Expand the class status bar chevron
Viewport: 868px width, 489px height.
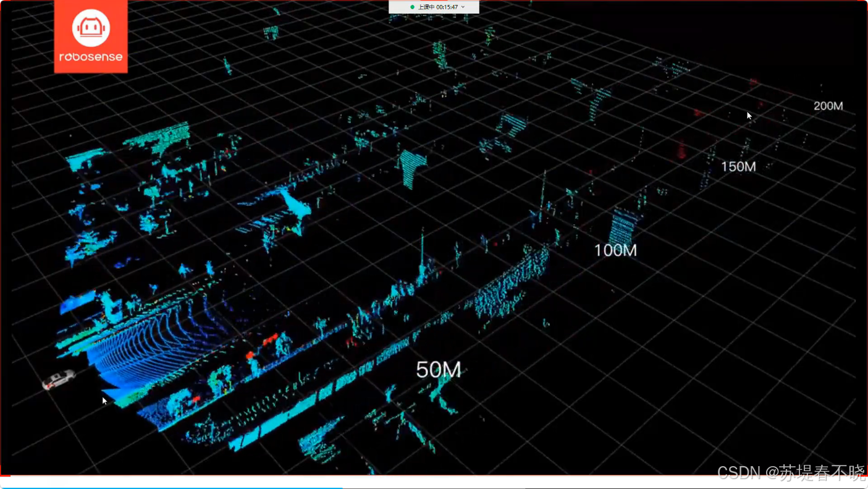[463, 7]
